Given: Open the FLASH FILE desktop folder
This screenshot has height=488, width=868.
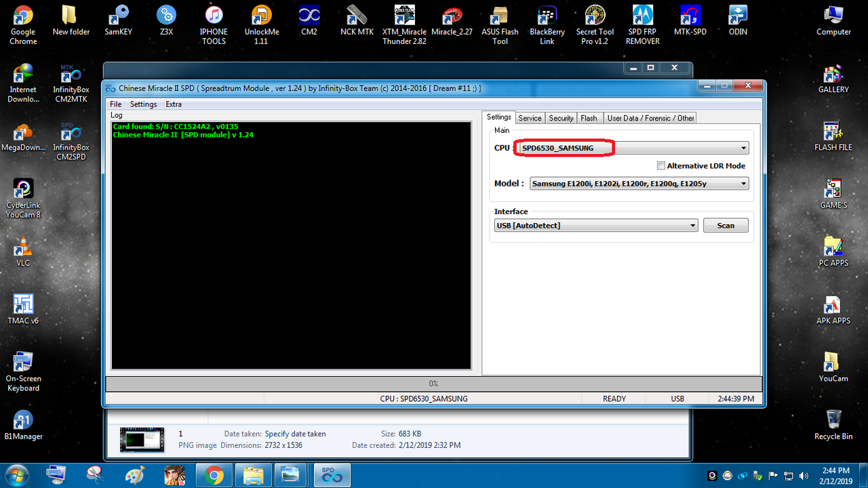Looking at the screenshot, I should 833,136.
